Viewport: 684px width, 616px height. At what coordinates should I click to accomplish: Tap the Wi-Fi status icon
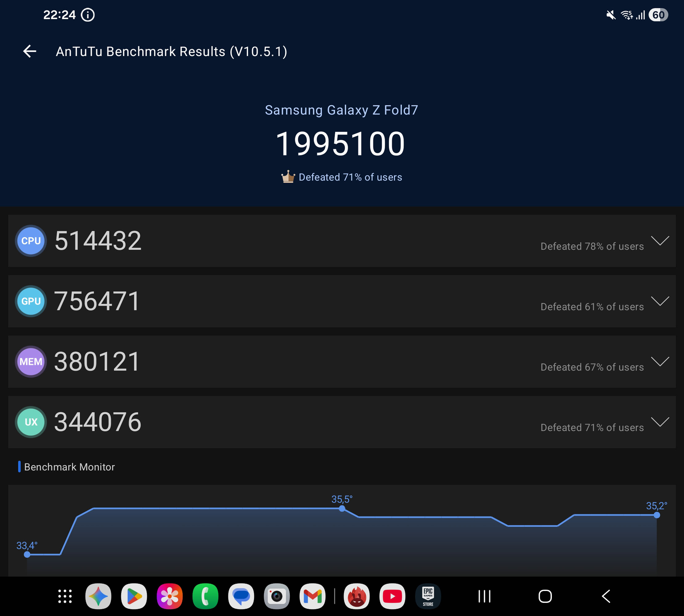(626, 15)
